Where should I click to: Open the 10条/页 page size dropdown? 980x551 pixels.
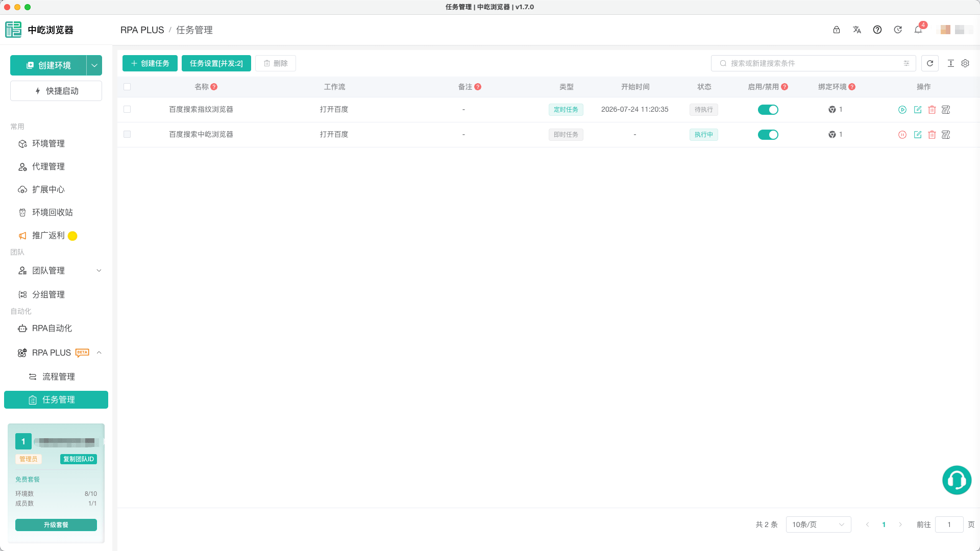pyautogui.click(x=819, y=524)
